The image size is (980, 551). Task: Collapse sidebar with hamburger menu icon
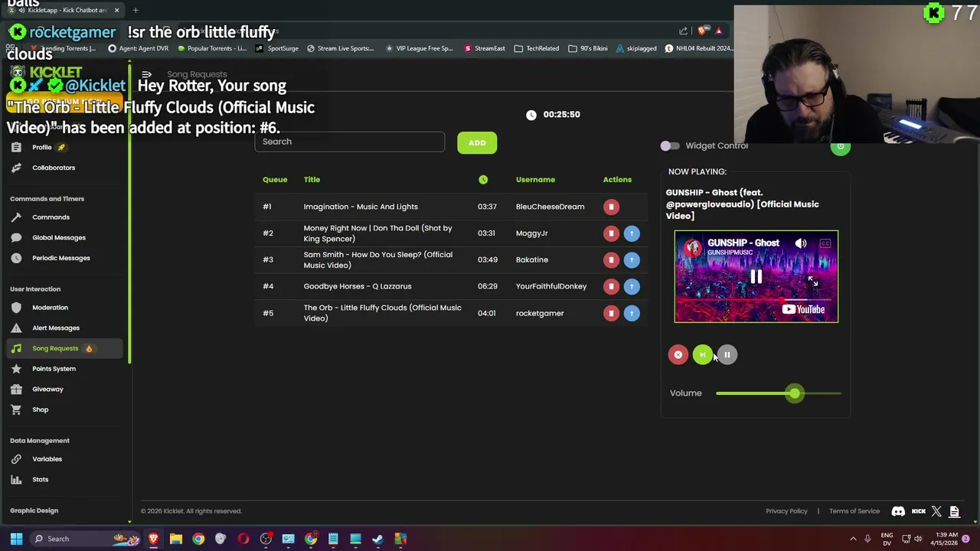coord(146,75)
